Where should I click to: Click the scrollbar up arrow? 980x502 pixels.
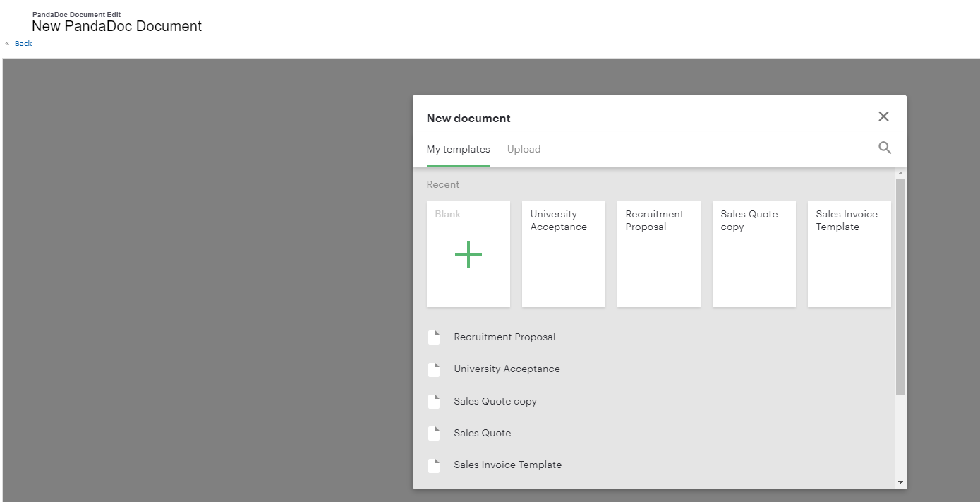900,173
